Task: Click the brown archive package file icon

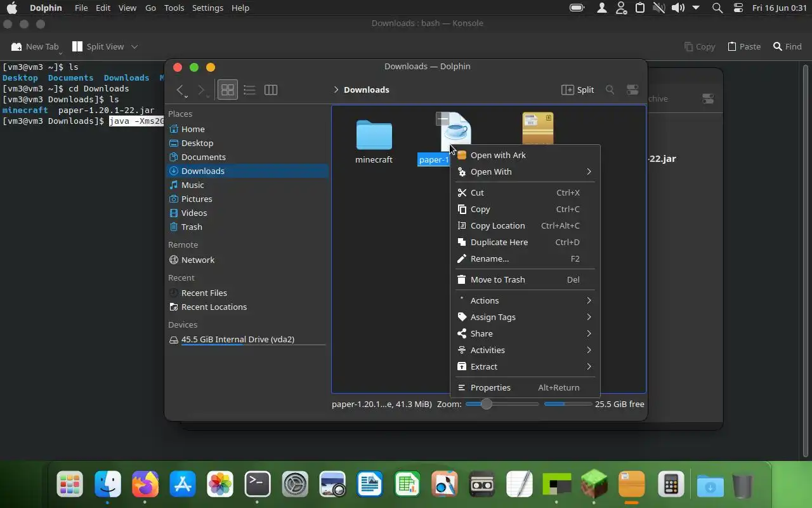Action: (x=538, y=129)
